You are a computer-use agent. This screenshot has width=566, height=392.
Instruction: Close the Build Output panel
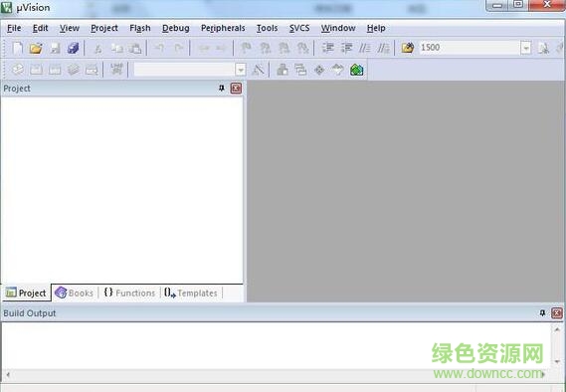point(557,313)
